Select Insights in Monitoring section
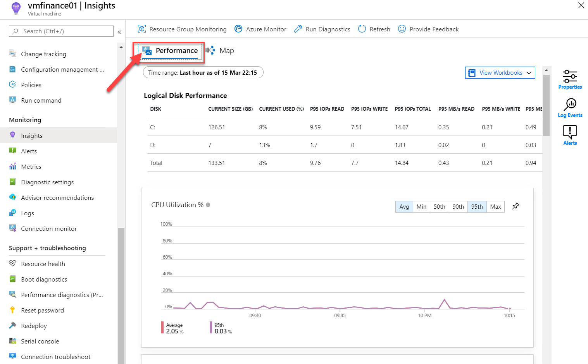Image resolution: width=588 pixels, height=364 pixels. pos(59,136)
